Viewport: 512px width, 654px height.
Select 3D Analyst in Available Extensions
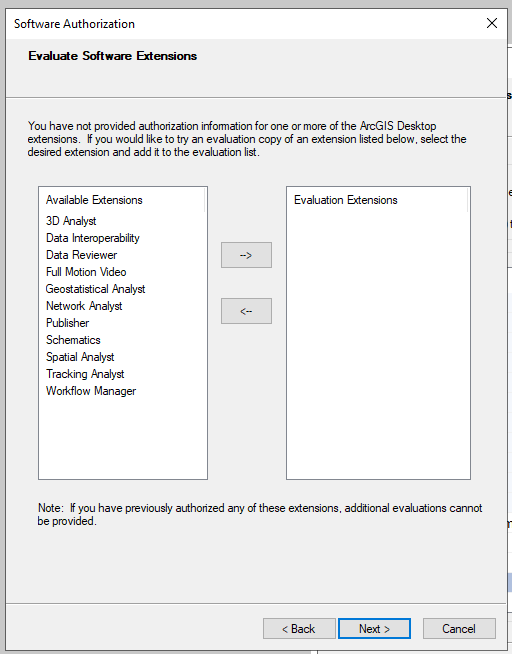tap(71, 221)
